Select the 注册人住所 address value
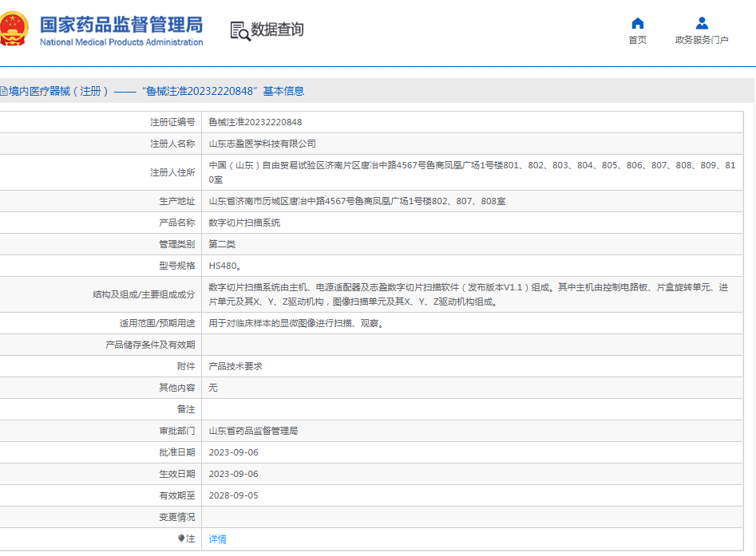The height and width of the screenshot is (556, 756). point(472,172)
